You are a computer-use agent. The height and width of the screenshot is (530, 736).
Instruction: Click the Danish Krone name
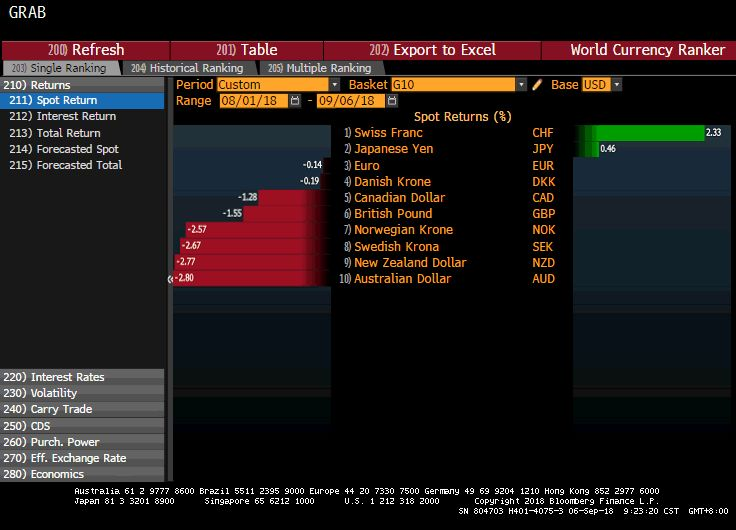[x=392, y=182]
